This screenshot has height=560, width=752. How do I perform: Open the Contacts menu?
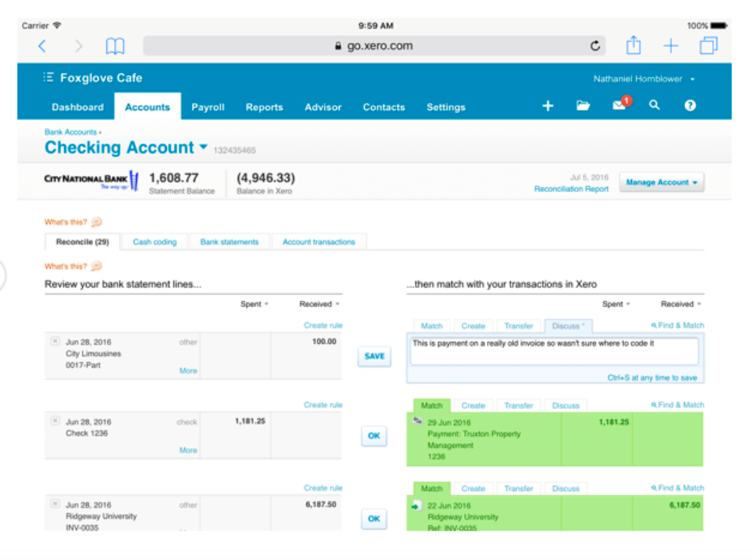383,108
